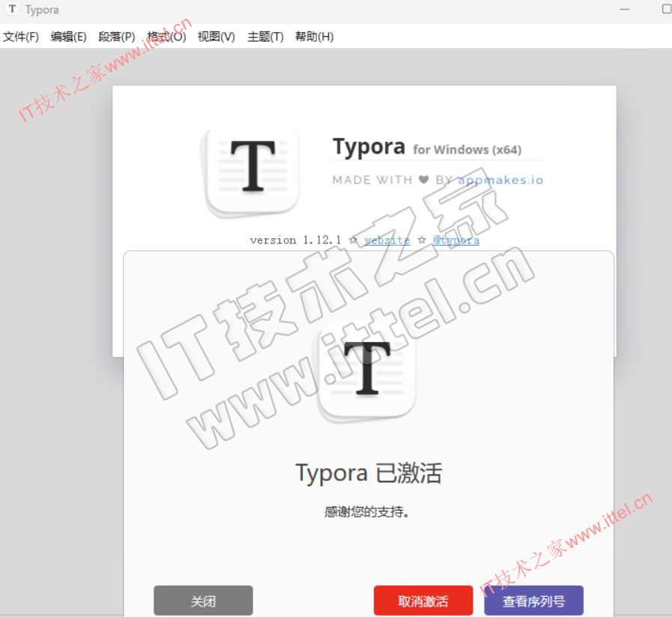Open the 编辑(E) menu
The image size is (672, 617).
coord(68,37)
